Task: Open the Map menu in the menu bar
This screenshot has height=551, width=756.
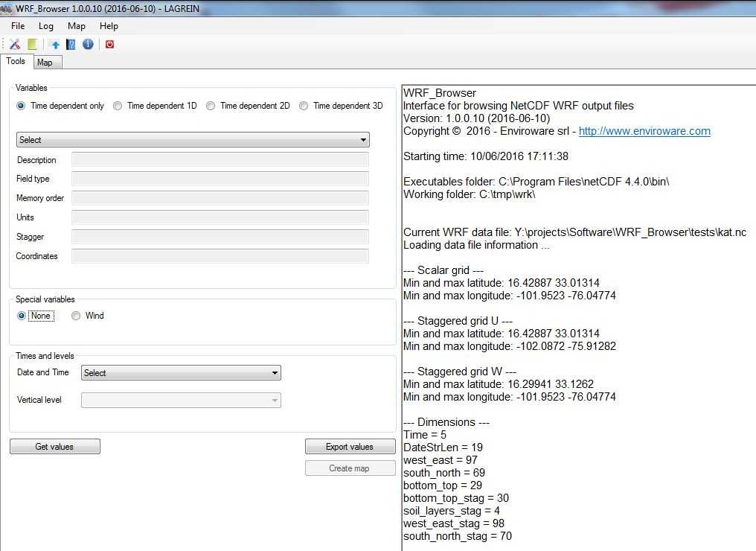Action: [76, 26]
